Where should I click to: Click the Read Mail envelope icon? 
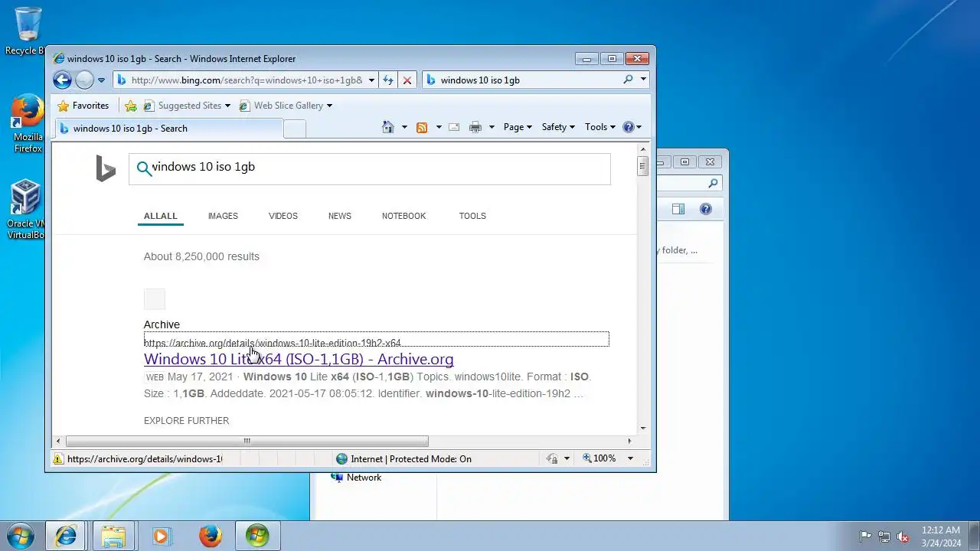pyautogui.click(x=454, y=127)
